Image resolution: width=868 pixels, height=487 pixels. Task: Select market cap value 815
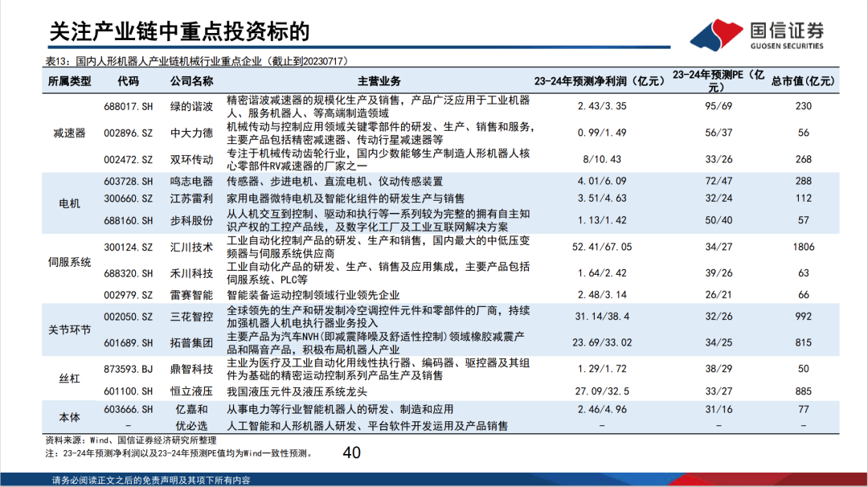(803, 342)
